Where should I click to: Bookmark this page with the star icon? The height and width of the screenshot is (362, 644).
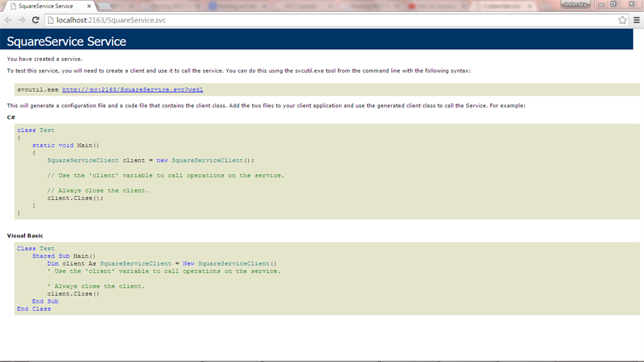click(622, 20)
